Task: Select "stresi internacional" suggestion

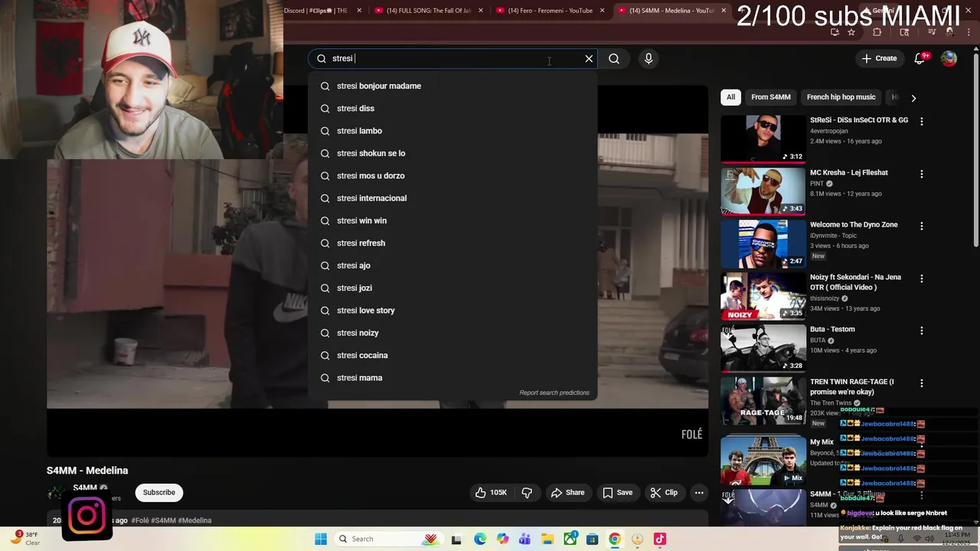Action: point(452,198)
